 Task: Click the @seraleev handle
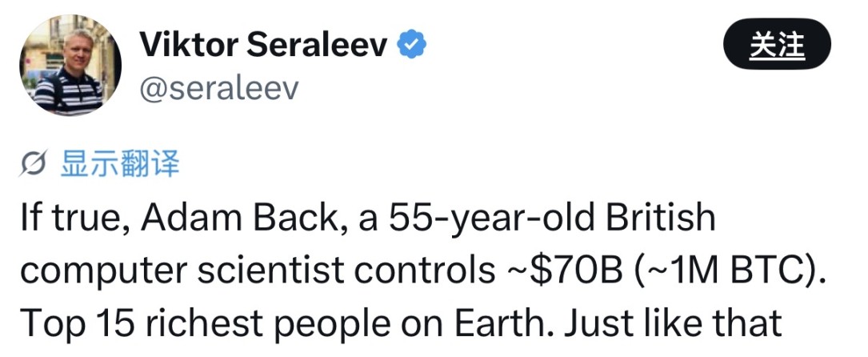(218, 88)
